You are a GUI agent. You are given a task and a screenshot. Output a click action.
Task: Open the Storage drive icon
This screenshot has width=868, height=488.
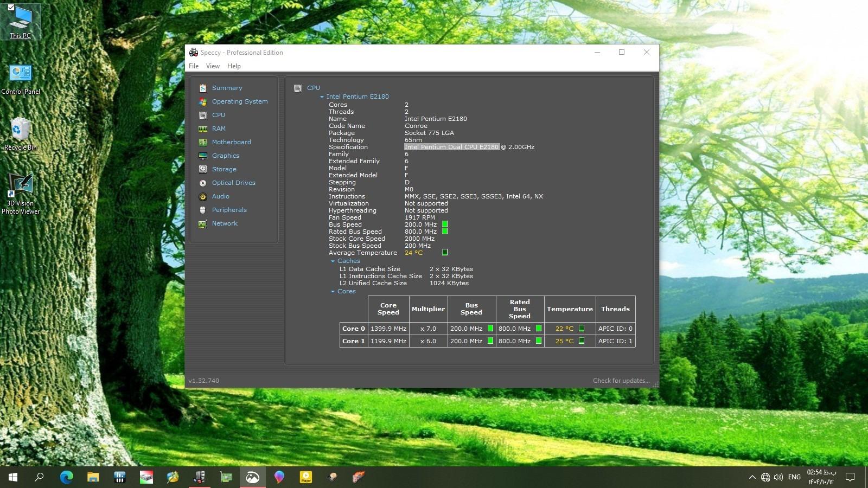[203, 169]
